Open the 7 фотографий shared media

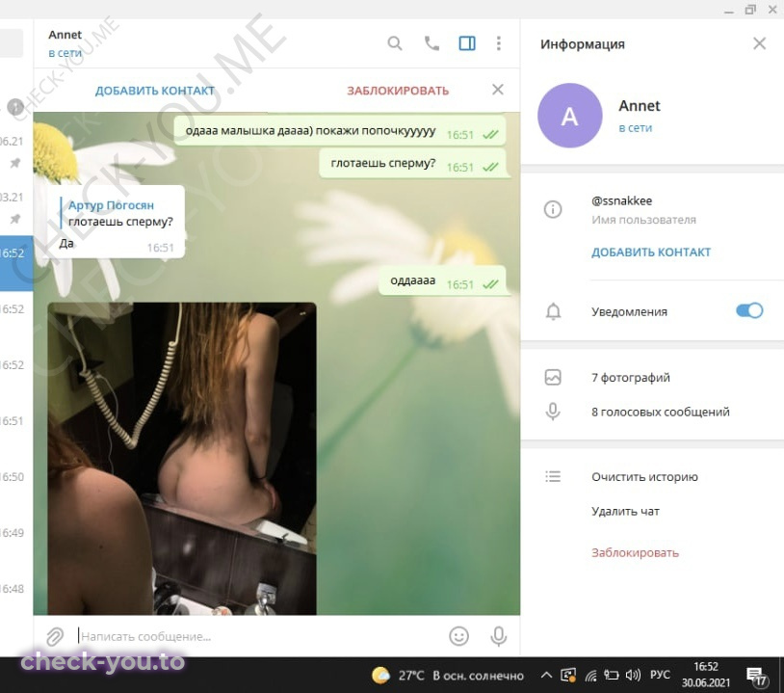631,377
